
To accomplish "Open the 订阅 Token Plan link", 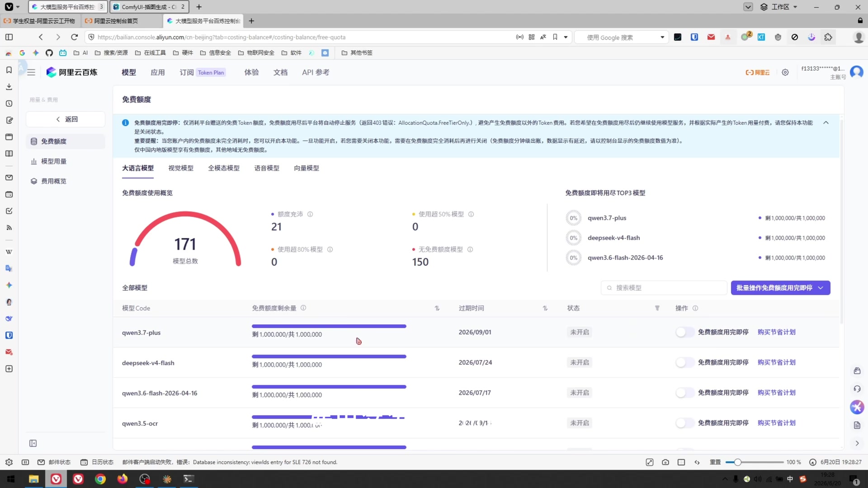I will (x=203, y=72).
